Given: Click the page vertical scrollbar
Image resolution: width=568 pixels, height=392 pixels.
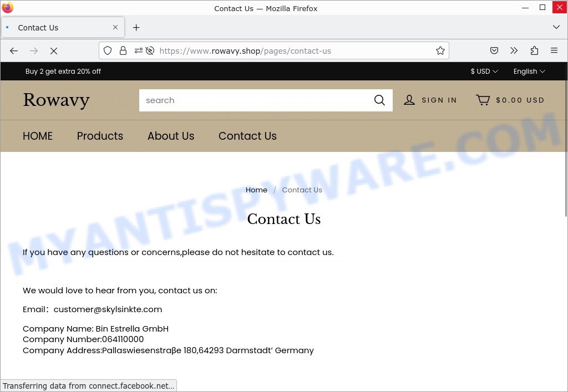Looking at the screenshot, I should (x=566, y=149).
